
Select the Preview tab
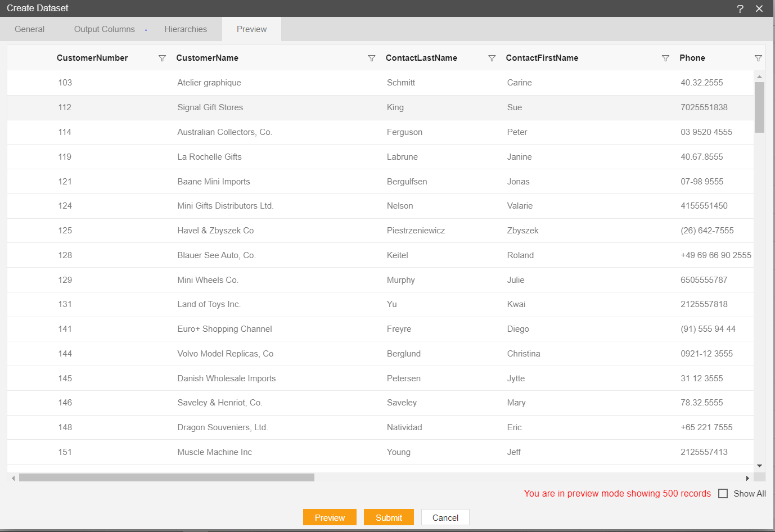point(251,29)
